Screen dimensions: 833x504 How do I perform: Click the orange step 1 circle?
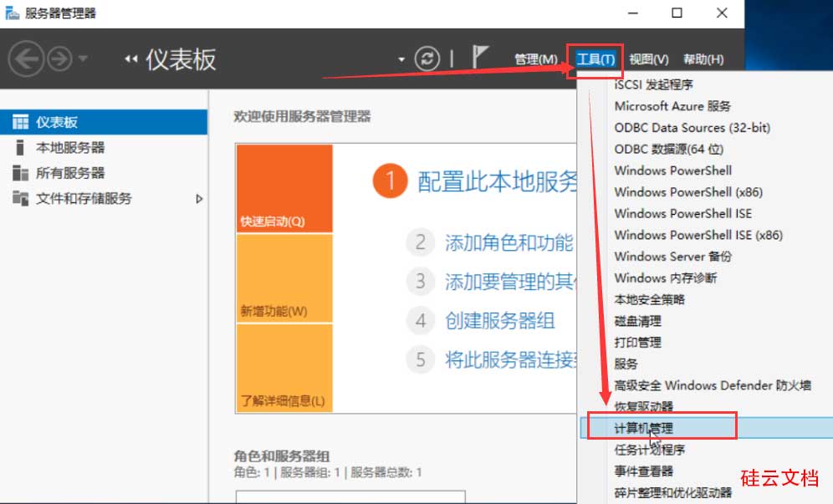[390, 181]
